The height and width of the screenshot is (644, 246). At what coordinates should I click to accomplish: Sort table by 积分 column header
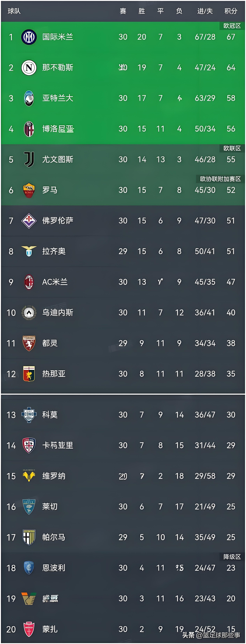pyautogui.click(x=231, y=11)
